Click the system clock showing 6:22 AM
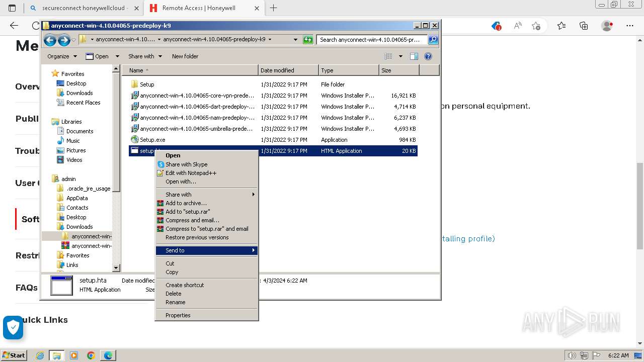The image size is (644, 362). click(618, 355)
